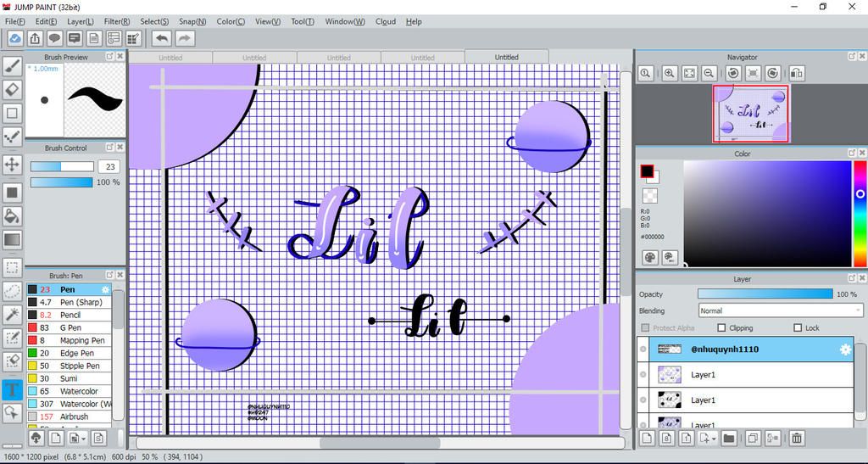868x464 pixels.
Task: Click the canvas horizontal scrollbar
Action: 381,443
